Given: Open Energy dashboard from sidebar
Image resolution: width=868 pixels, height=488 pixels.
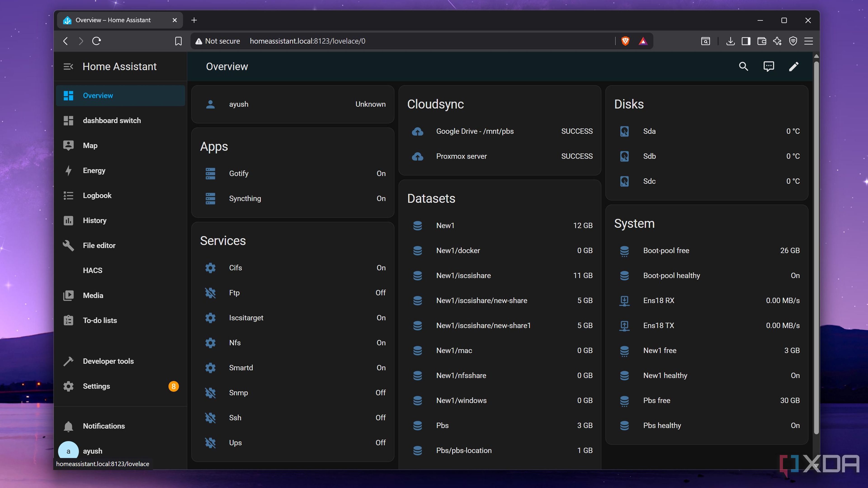Looking at the screenshot, I should pos(120,170).
